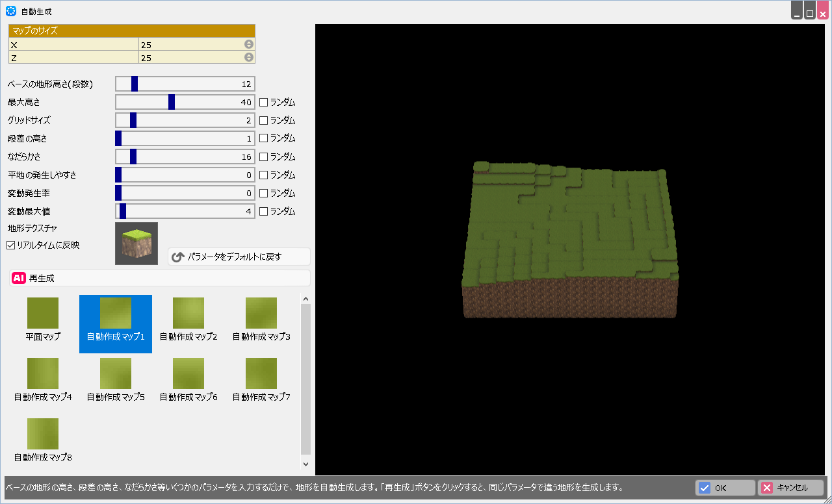Select the 自動作成マップ8 preset icon

(43, 434)
